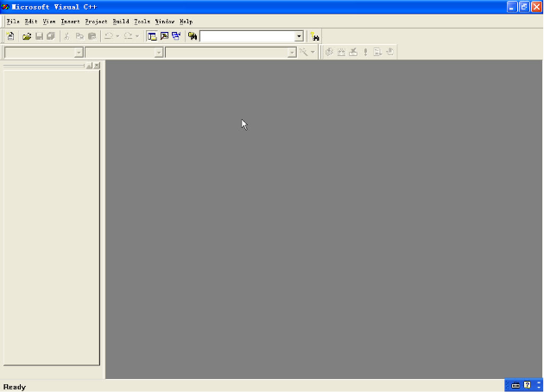The width and height of the screenshot is (544, 392).
Task: Click the Insert Breakpoint hand icon
Action: pyautogui.click(x=390, y=52)
